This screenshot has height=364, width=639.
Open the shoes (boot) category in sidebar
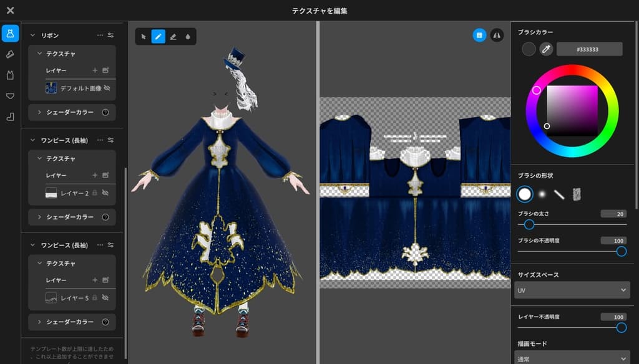pyautogui.click(x=10, y=117)
